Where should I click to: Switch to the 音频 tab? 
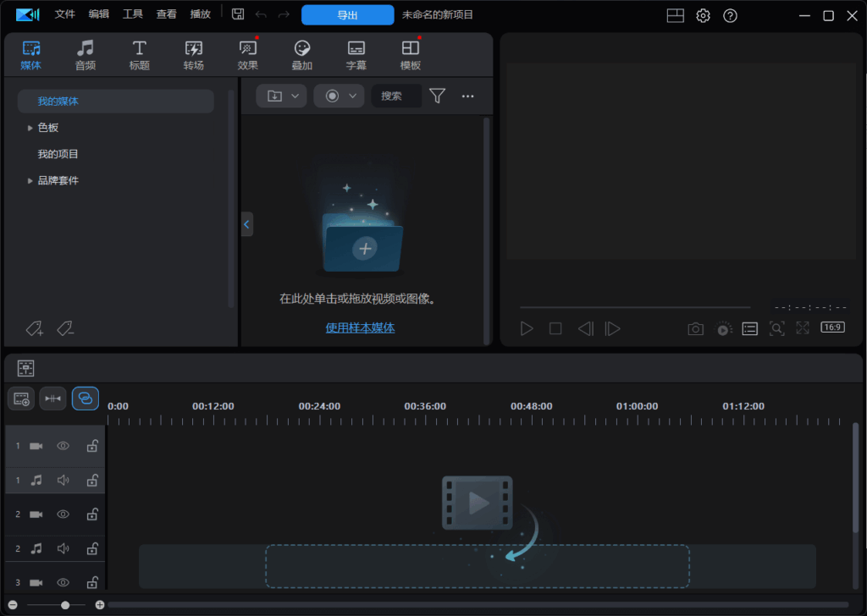(x=85, y=53)
